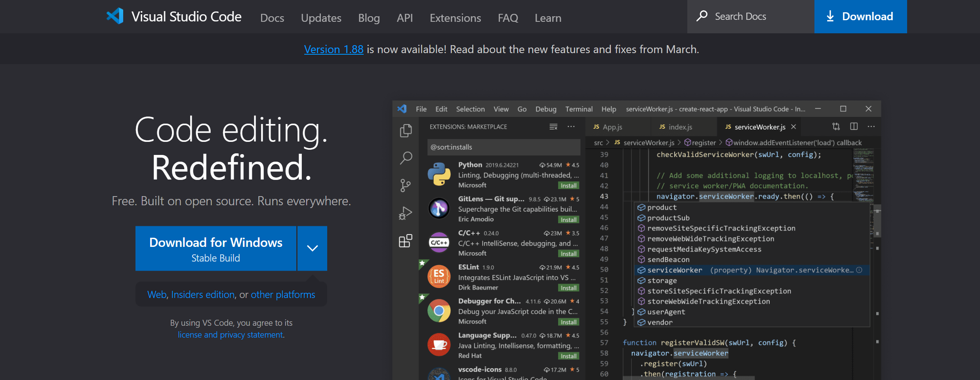Install the Debugger for Chrome extension
The width and height of the screenshot is (980, 380).
(x=568, y=322)
